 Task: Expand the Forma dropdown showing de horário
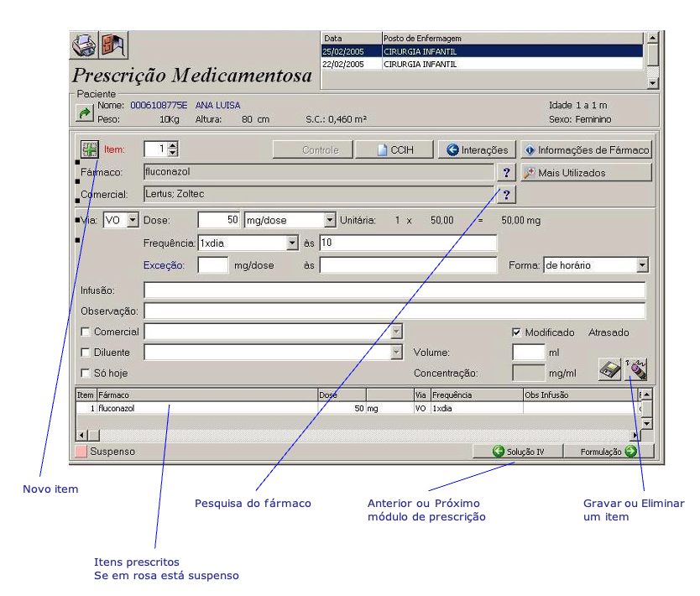click(x=642, y=265)
